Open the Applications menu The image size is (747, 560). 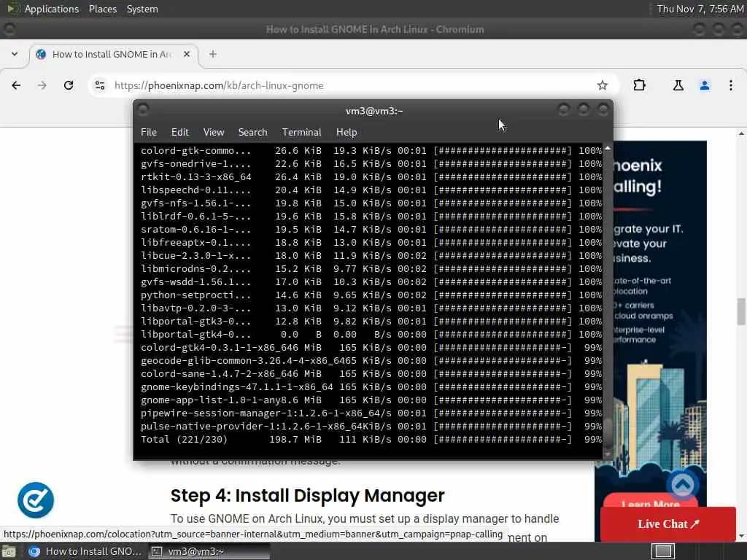pyautogui.click(x=52, y=9)
